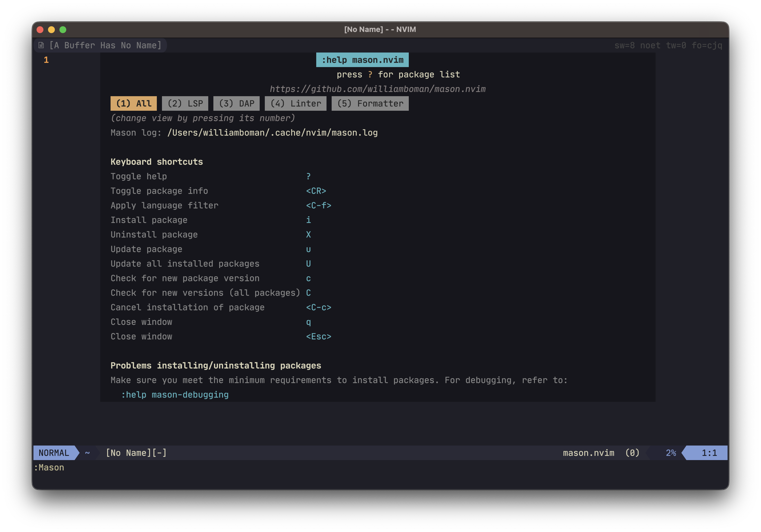Switch to the (3) DAP view
The image size is (761, 532).
coord(236,104)
